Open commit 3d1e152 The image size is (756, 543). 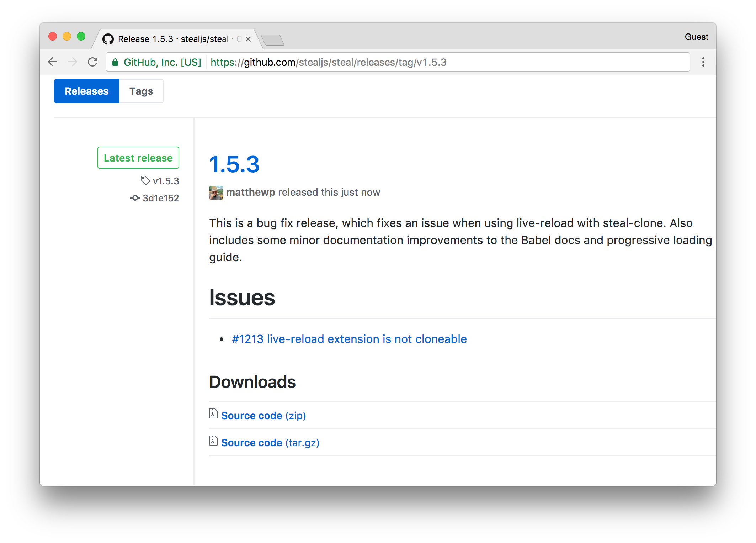click(x=161, y=198)
